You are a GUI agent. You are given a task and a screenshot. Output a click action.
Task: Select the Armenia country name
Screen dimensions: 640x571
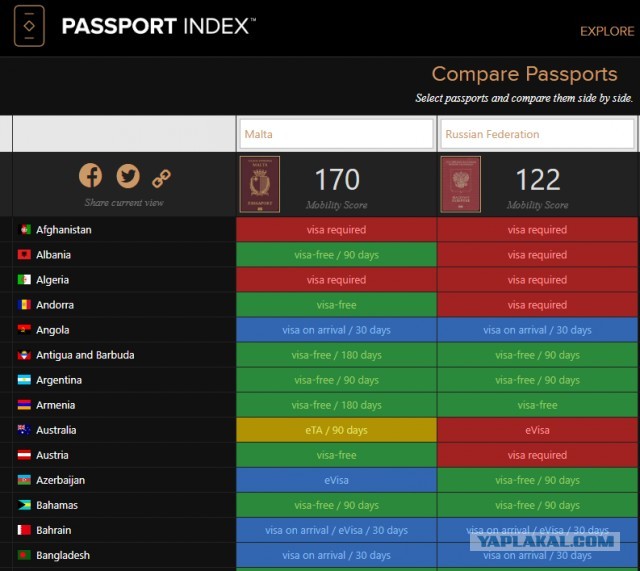pos(56,405)
